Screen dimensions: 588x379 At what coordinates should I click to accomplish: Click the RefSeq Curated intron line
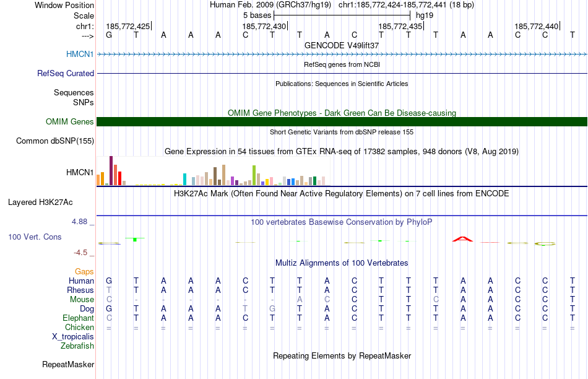pos(342,73)
